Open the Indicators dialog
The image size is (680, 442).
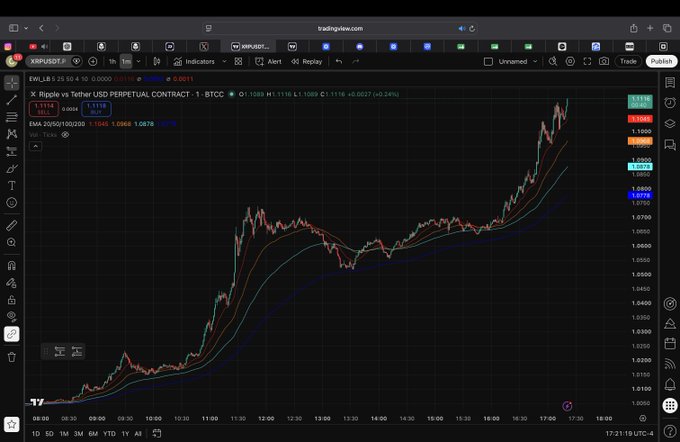click(194, 62)
